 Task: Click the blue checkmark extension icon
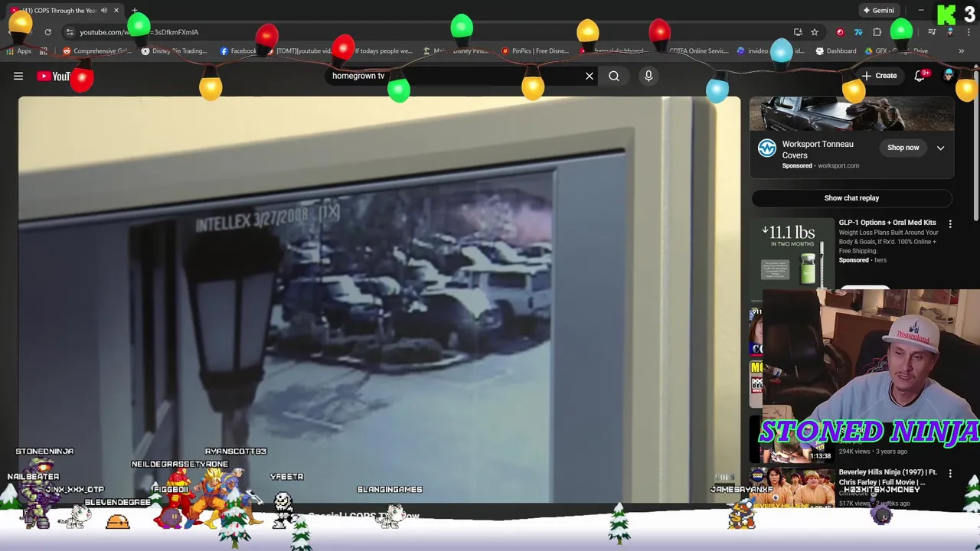click(858, 32)
